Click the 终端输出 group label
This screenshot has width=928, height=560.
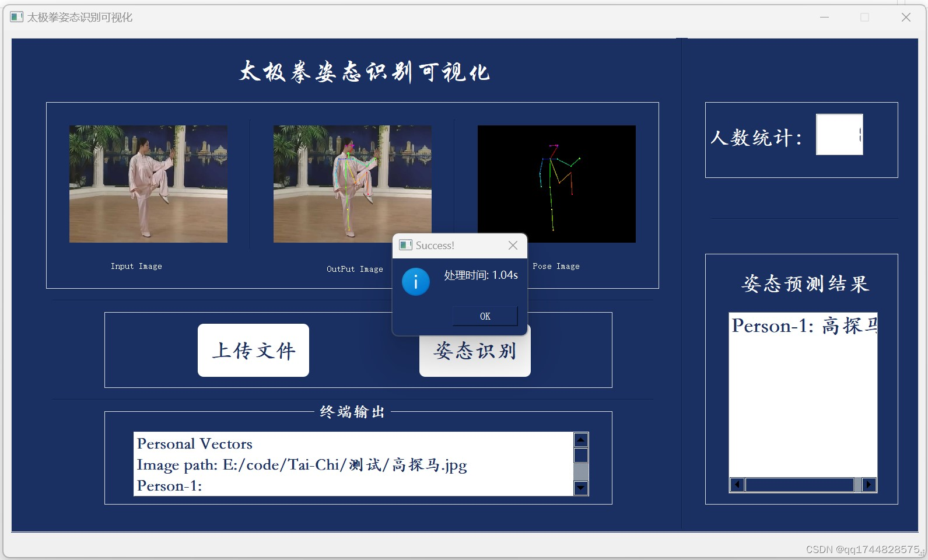point(352,412)
